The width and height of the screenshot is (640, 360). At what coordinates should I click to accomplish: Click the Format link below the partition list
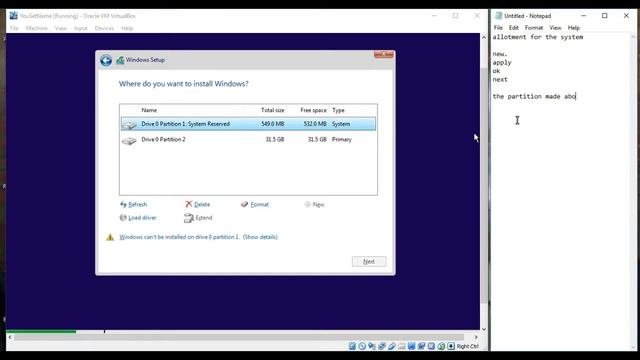(260, 204)
